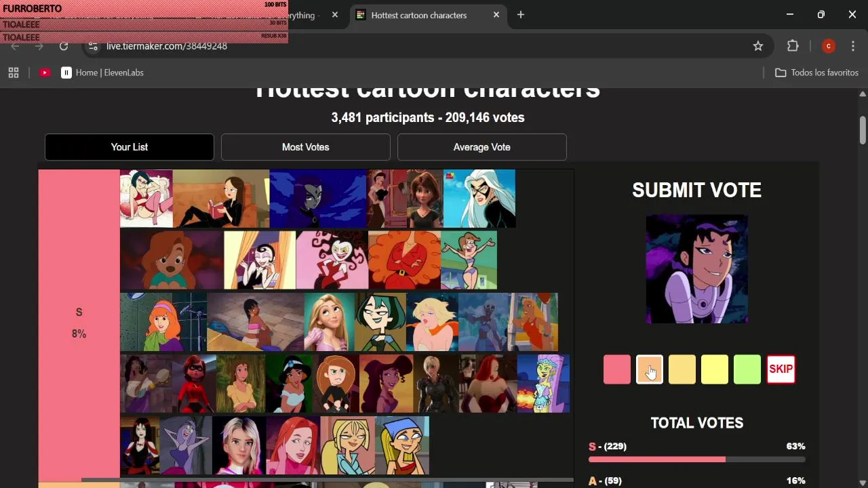Select the Sara Bellum red-haired thumbnail
The image size is (868, 488).
click(404, 260)
